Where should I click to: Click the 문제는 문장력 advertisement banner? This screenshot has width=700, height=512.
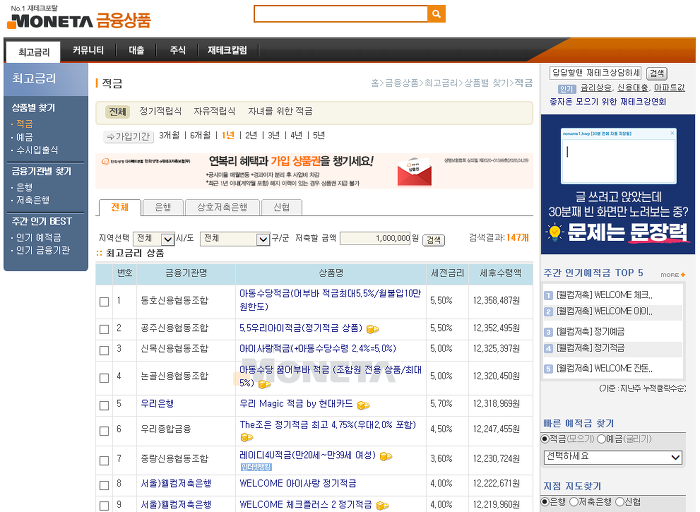click(x=618, y=184)
